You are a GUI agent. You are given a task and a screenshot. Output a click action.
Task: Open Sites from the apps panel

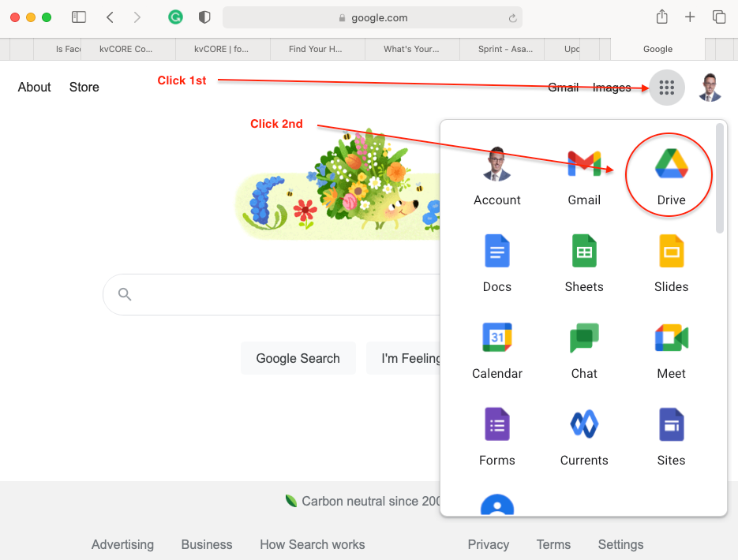coord(671,437)
